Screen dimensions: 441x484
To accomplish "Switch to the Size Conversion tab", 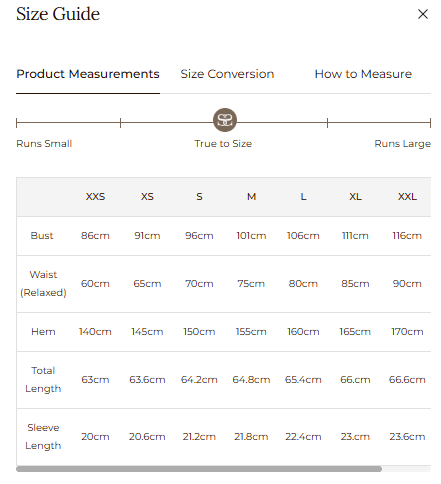I will point(227,74).
